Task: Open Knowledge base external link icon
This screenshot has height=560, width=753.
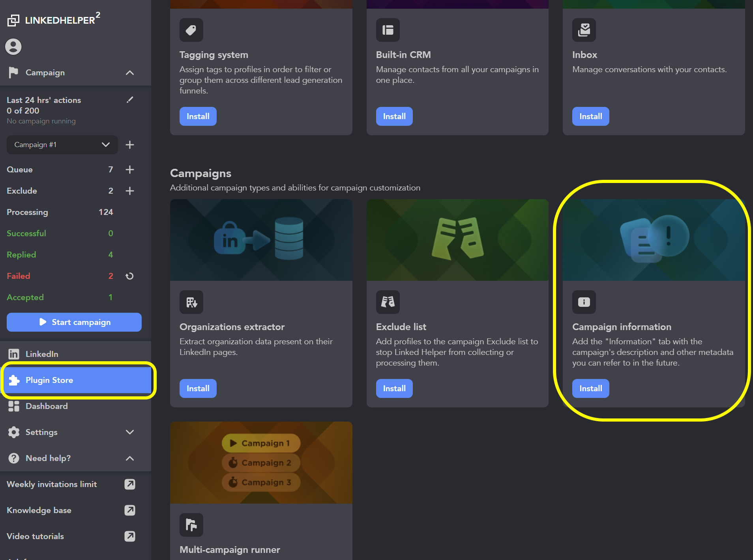Action: click(x=130, y=510)
